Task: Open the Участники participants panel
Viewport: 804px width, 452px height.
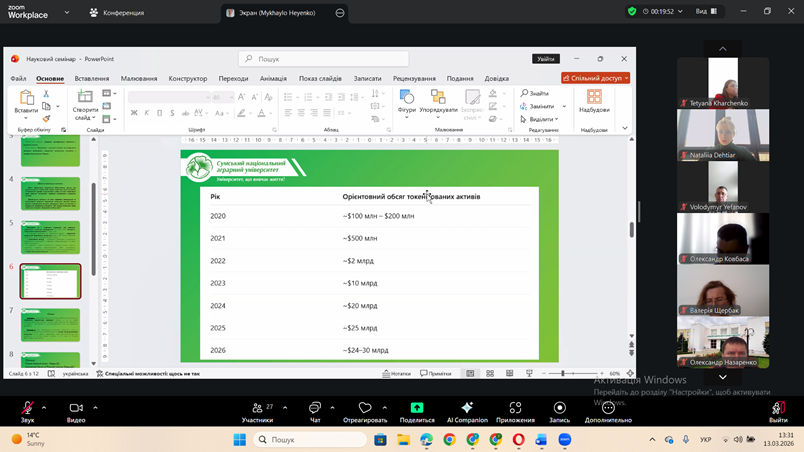Action: 257,408
